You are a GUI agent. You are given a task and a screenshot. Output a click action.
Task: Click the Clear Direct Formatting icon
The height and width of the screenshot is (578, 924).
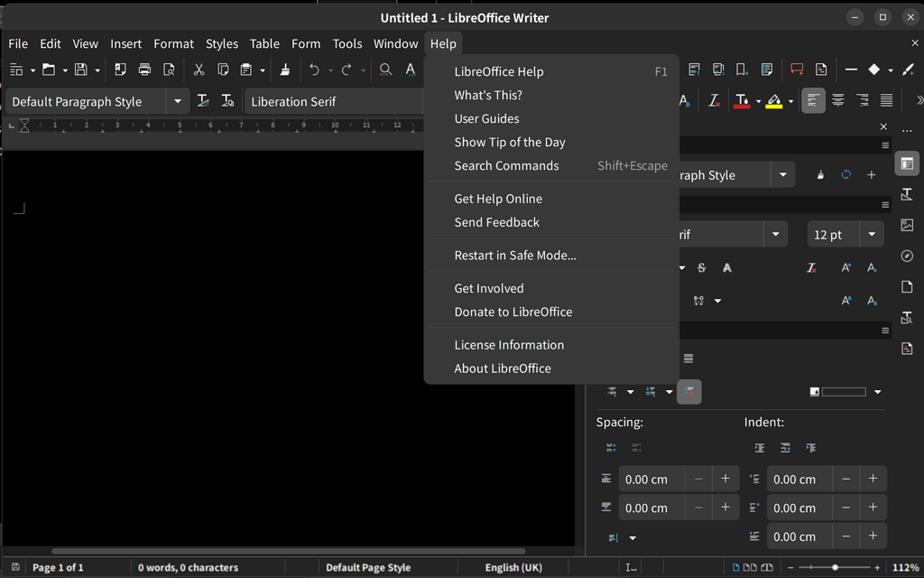tap(713, 100)
